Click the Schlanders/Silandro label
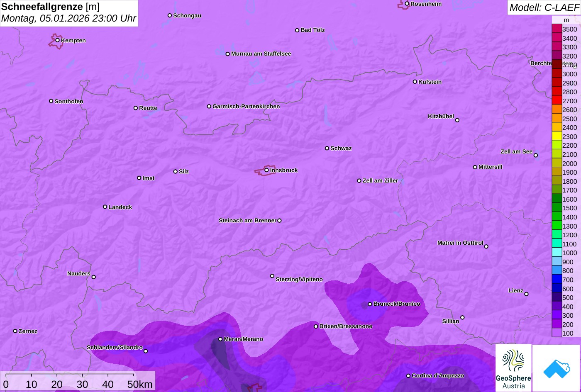The height and width of the screenshot is (392, 581). (115, 348)
